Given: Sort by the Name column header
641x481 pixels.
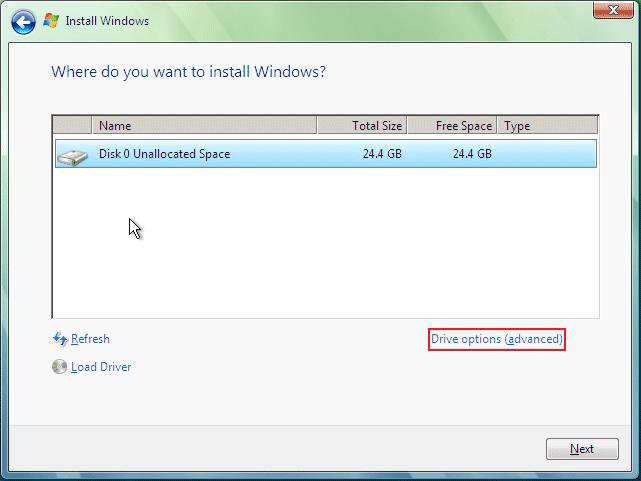Looking at the screenshot, I should [x=204, y=125].
